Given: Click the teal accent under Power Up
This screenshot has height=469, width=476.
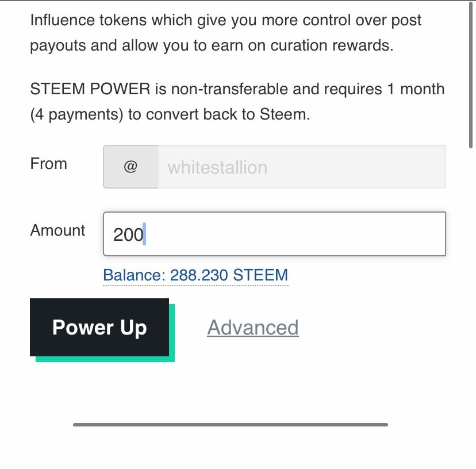Looking at the screenshot, I should click(103, 359).
